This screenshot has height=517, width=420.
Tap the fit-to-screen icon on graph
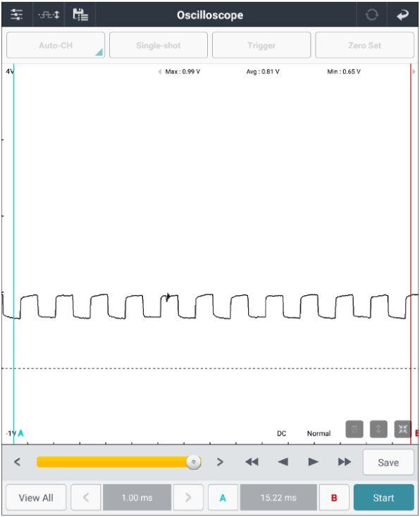pos(403,429)
